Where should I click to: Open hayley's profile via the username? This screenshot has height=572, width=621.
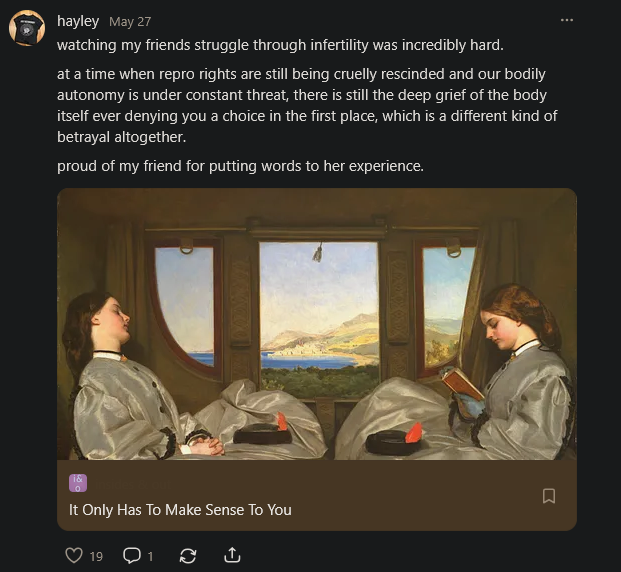coord(78,20)
